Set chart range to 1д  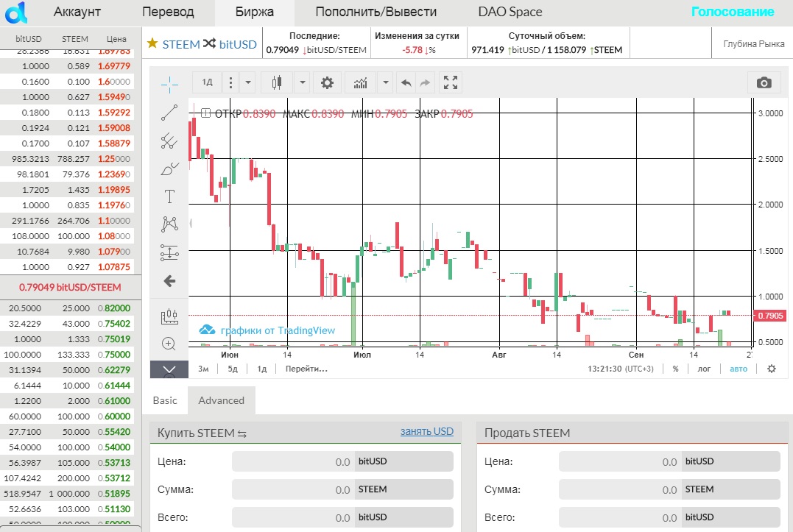(261, 369)
